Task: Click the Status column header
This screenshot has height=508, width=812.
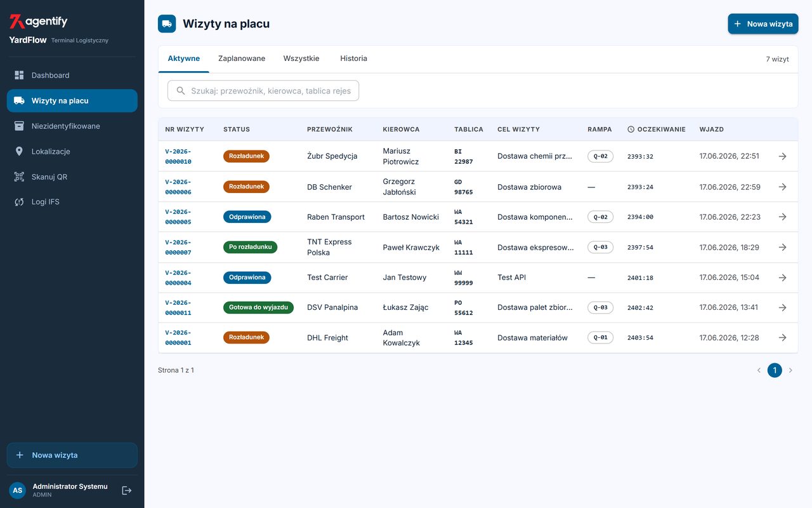Action: pyautogui.click(x=237, y=129)
